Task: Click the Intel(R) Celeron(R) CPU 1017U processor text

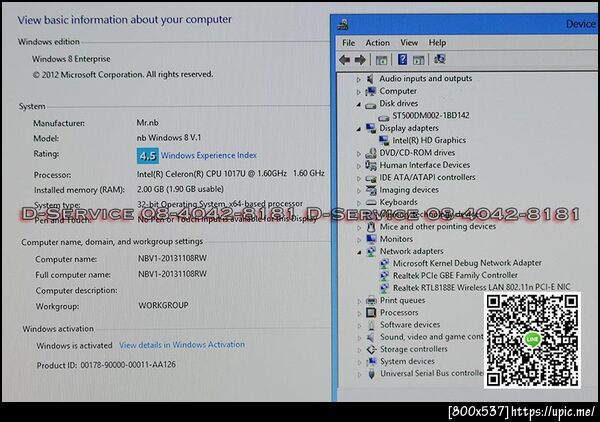Action: pyautogui.click(x=231, y=174)
